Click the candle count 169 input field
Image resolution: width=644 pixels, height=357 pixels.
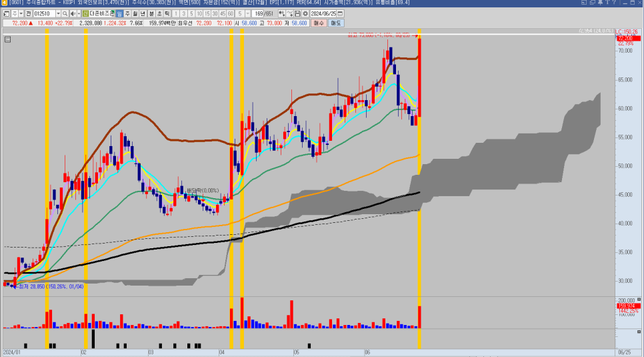pyautogui.click(x=257, y=13)
